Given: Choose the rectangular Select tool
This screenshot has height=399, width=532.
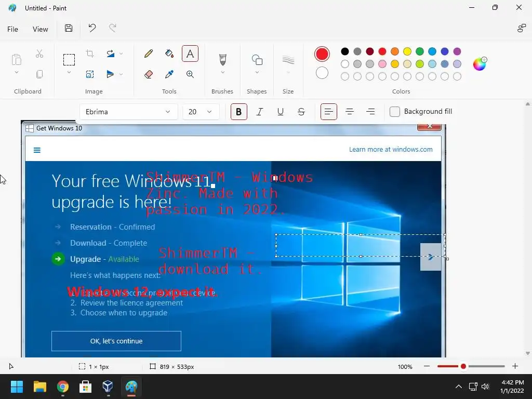Looking at the screenshot, I should click(x=69, y=60).
